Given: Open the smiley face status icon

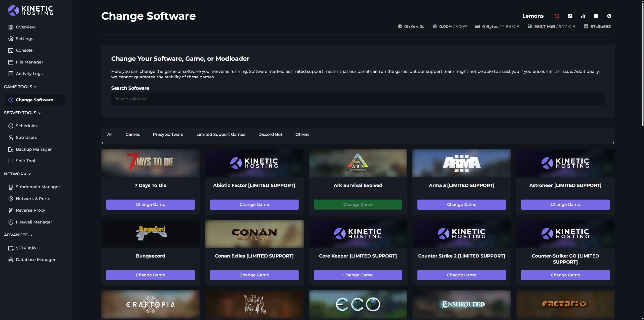Looking at the screenshot, I should (609, 16).
